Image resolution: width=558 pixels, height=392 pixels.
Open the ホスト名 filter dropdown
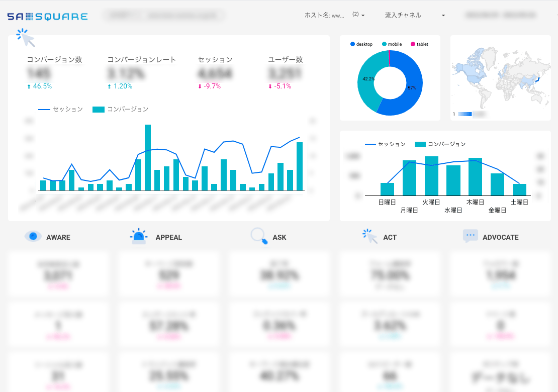pos(334,15)
